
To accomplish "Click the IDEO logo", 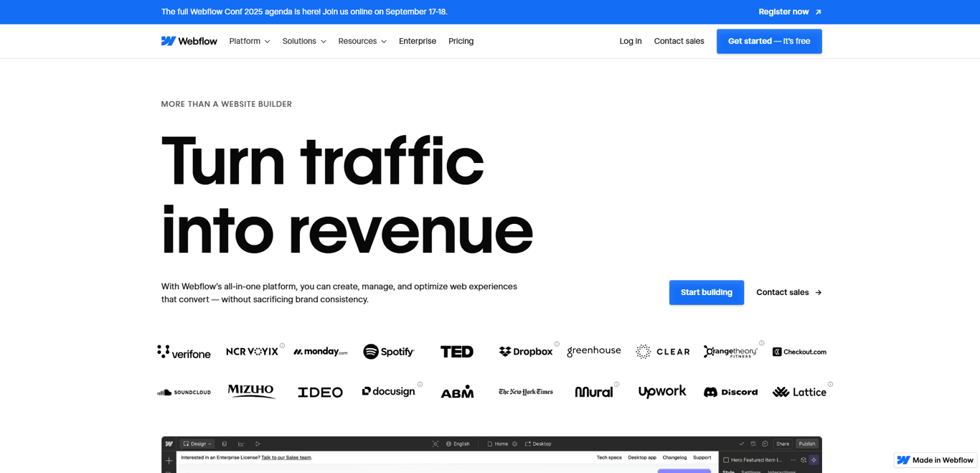I will [x=320, y=392].
